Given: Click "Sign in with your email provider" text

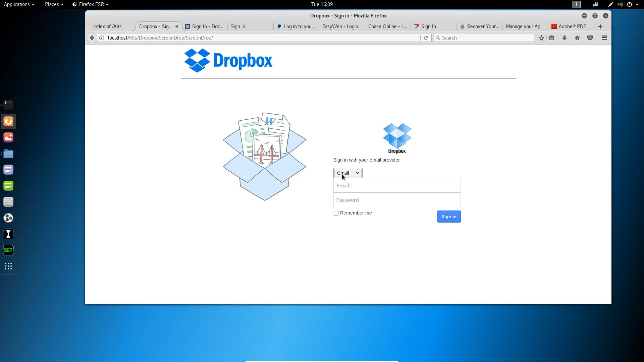Looking at the screenshot, I should click(366, 160).
